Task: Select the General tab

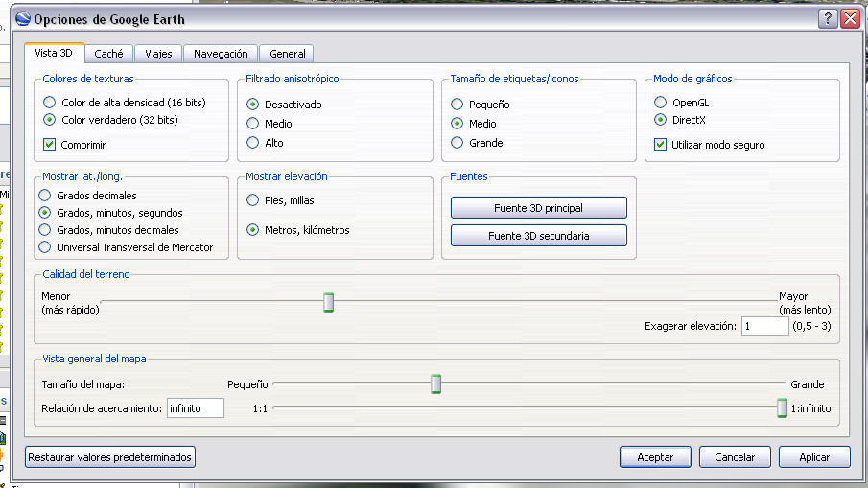Action: point(287,55)
